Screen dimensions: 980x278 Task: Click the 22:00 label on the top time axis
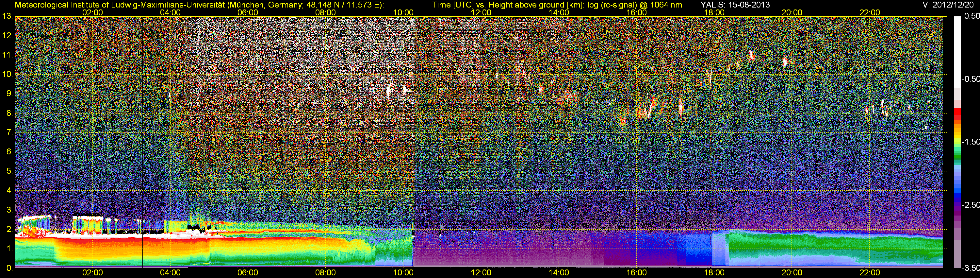pyautogui.click(x=870, y=12)
